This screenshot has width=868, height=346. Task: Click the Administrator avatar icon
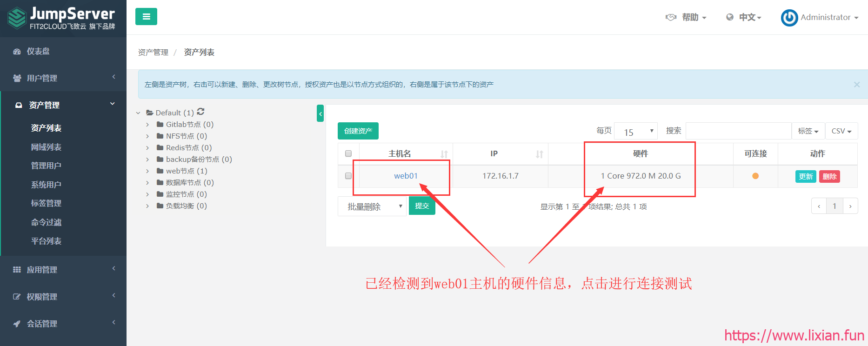pyautogui.click(x=789, y=18)
